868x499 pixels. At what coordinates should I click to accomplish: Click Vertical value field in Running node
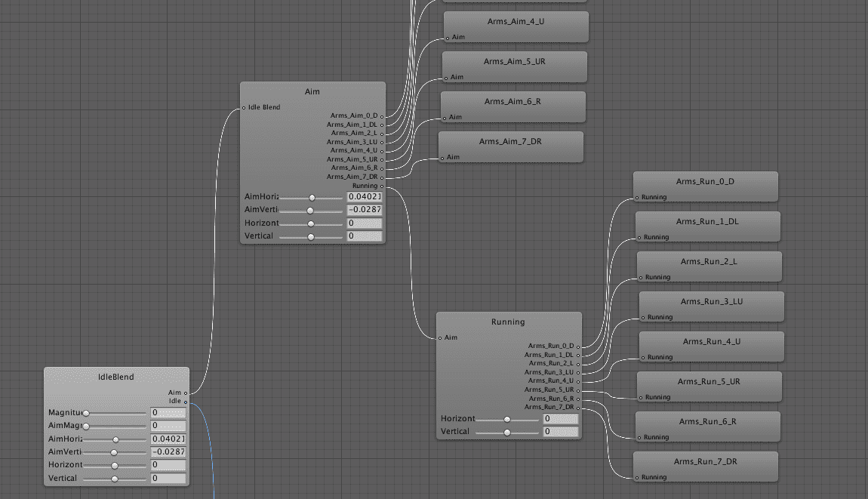click(x=561, y=432)
